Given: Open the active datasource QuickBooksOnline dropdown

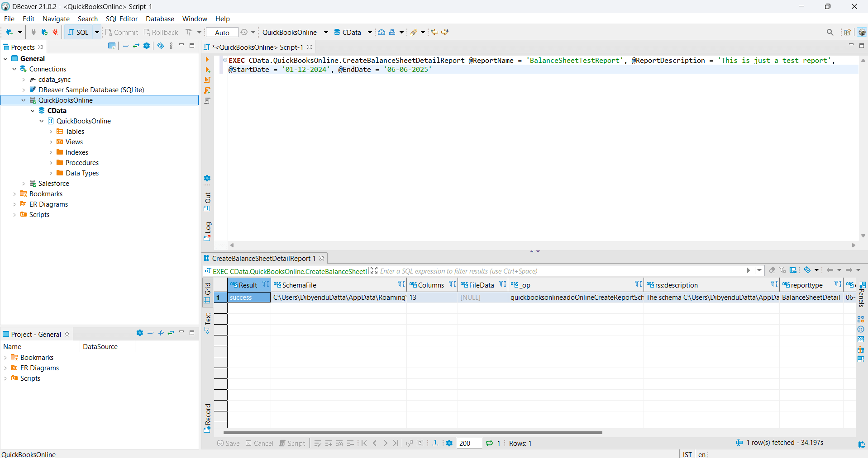Looking at the screenshot, I should click(x=295, y=33).
